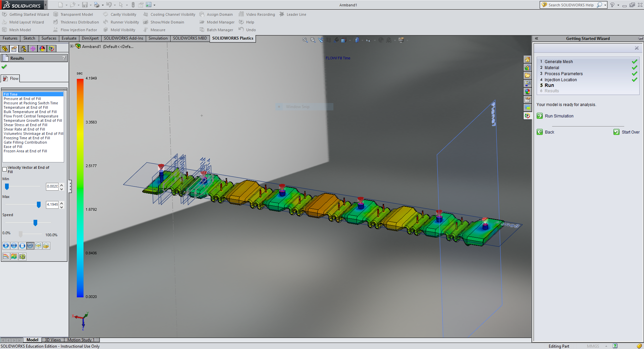Click the Options checklist icon in top toolbar
The width and height of the screenshot is (644, 349).
pos(149,5)
